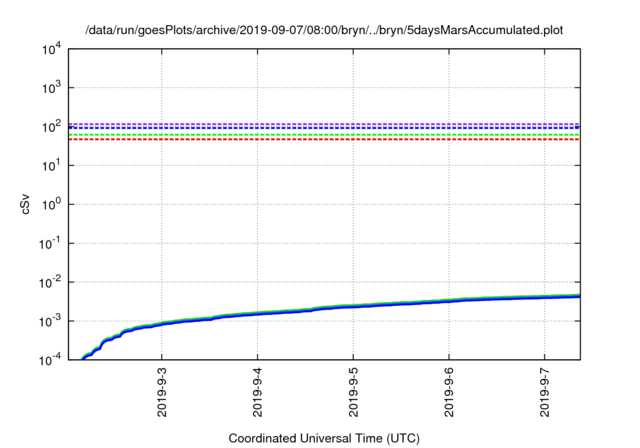Viewport: 640px width, 448px height.
Task: Click the 10^-3 y-axis tick label
Action: pyautogui.click(x=51, y=322)
